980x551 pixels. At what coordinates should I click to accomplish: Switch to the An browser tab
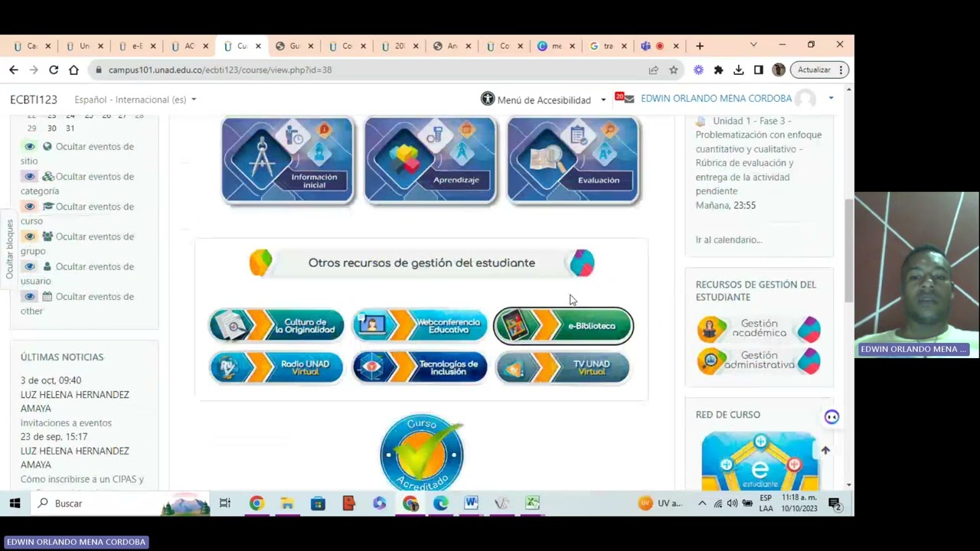(451, 46)
